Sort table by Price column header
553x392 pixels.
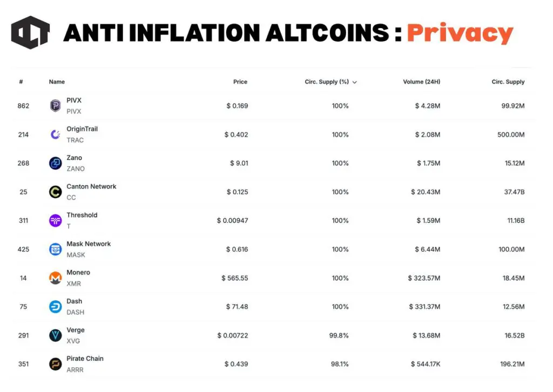(240, 82)
